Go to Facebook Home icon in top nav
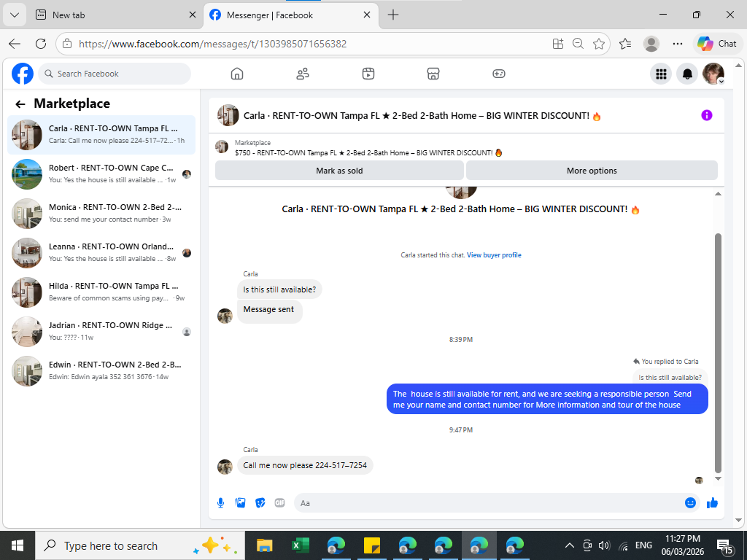The height and width of the screenshot is (560, 747). click(x=237, y=74)
